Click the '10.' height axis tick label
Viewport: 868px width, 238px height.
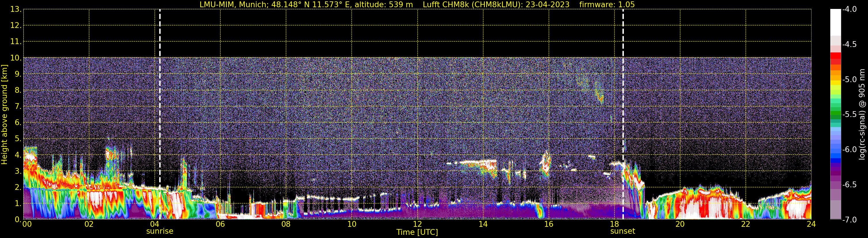(x=16, y=58)
